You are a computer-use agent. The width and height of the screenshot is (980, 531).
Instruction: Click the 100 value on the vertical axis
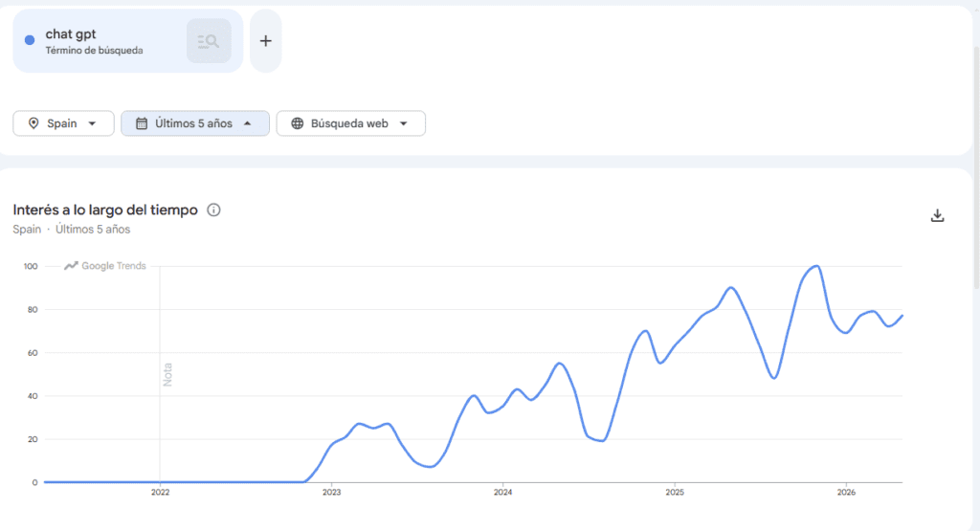pos(31,266)
